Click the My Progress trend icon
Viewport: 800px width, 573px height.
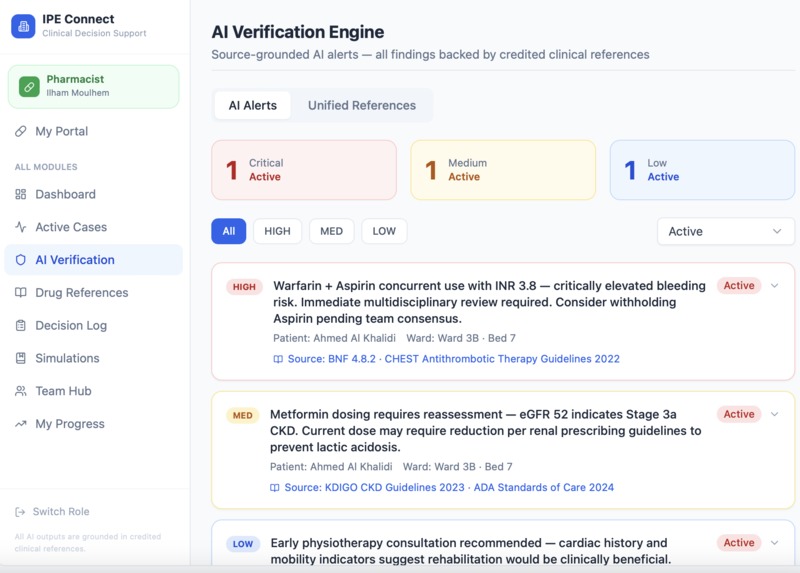(20, 423)
